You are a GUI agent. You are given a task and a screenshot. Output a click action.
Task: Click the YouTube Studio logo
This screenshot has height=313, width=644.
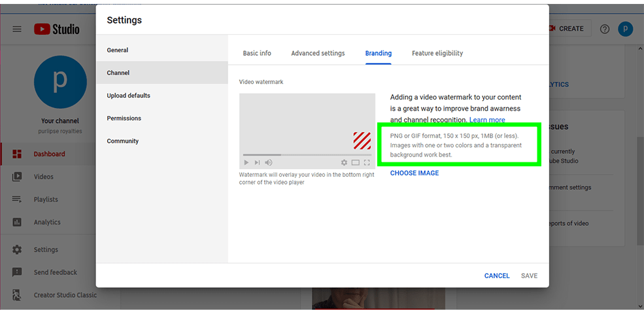pyautogui.click(x=57, y=29)
